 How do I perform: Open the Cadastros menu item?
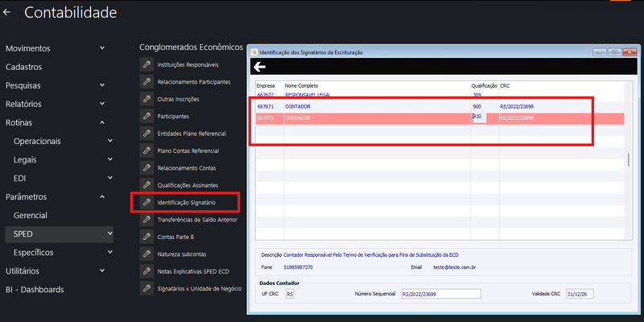[x=24, y=67]
